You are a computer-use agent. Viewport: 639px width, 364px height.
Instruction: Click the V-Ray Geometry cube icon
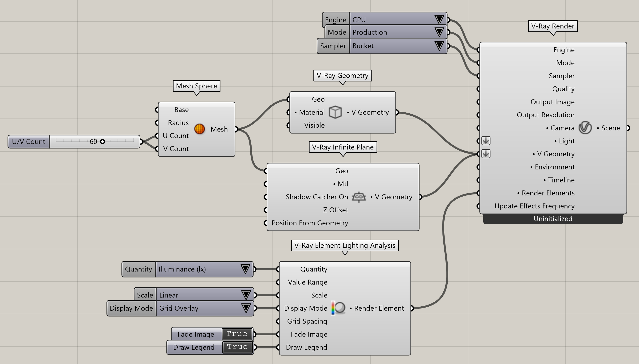335,112
